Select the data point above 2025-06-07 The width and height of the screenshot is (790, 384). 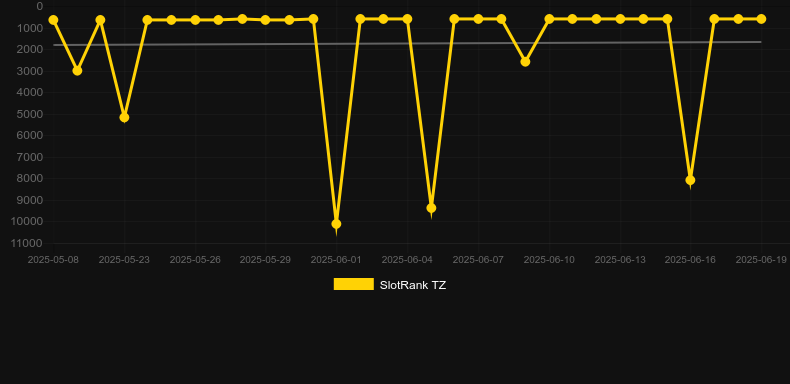click(x=478, y=19)
